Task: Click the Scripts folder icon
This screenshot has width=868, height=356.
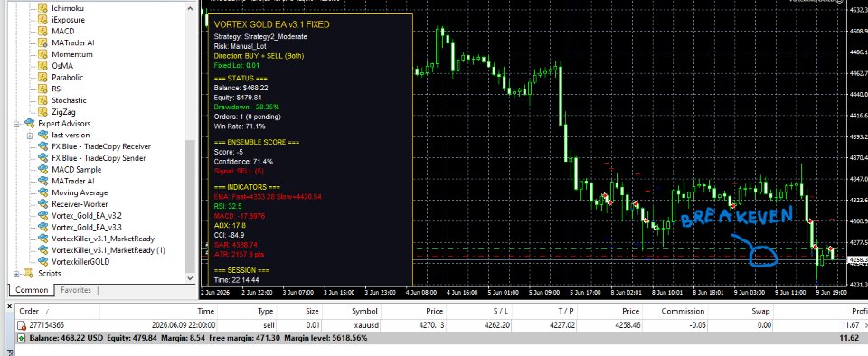Action: click(29, 274)
